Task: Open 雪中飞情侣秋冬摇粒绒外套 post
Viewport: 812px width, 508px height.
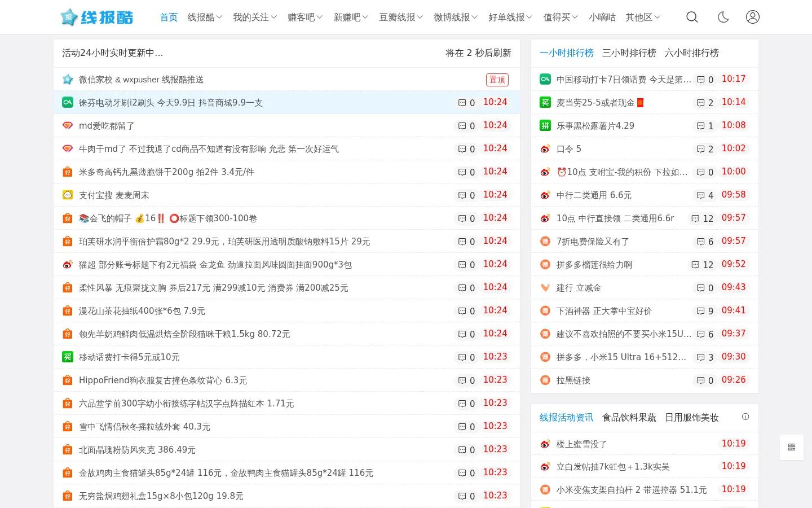Action: 144,427
